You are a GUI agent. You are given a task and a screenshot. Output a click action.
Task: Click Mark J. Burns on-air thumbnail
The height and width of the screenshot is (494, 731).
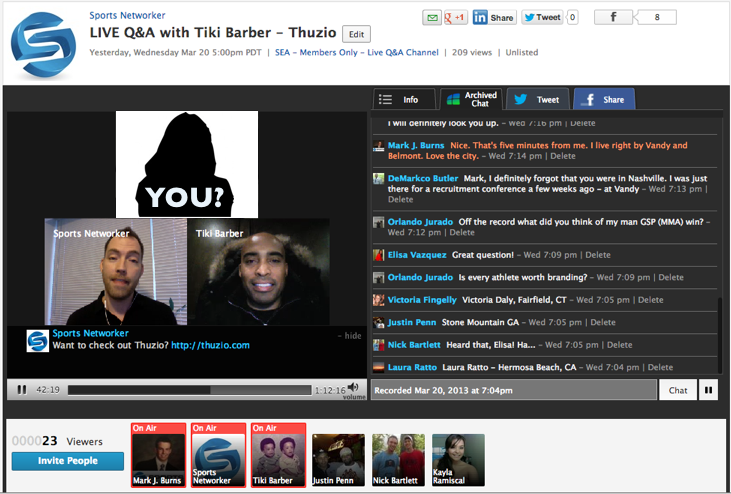tap(159, 455)
